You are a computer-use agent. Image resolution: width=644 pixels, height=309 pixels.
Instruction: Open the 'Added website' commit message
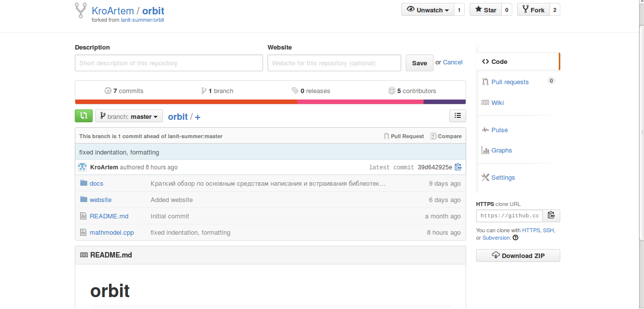point(171,200)
